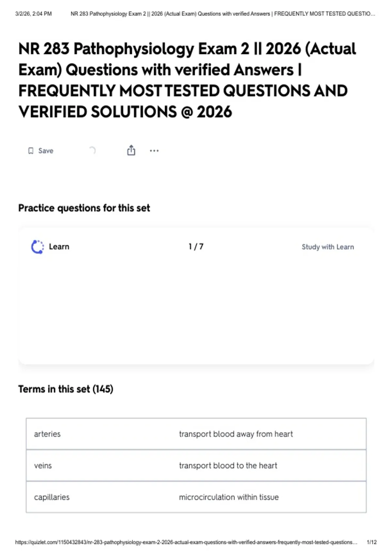
Task: Open the three-dots more options menu
Action: click(154, 151)
